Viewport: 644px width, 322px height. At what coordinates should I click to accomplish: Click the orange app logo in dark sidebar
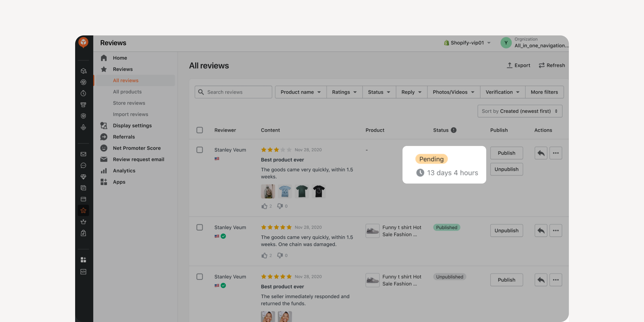(x=83, y=42)
